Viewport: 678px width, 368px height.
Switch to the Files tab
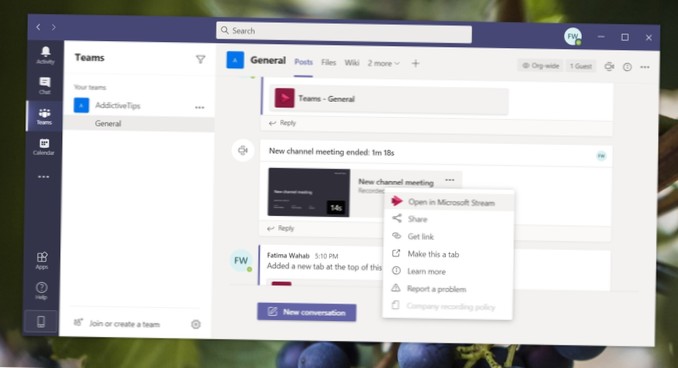[329, 63]
